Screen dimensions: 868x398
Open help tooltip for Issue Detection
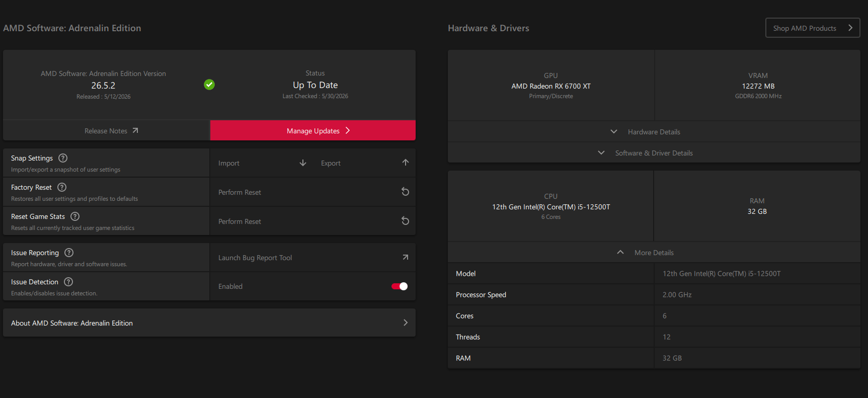point(68,282)
